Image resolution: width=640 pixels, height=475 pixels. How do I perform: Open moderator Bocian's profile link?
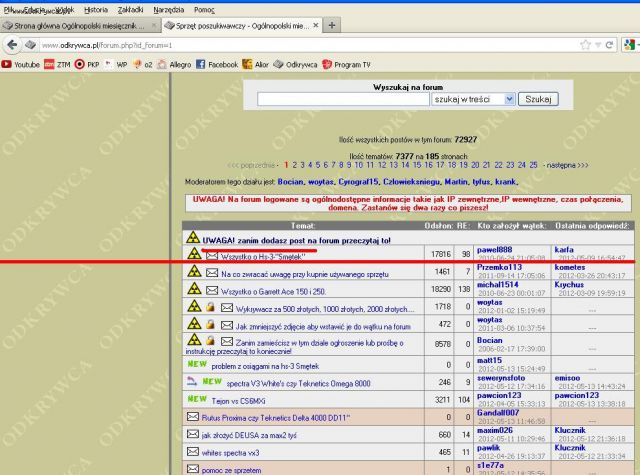click(291, 182)
